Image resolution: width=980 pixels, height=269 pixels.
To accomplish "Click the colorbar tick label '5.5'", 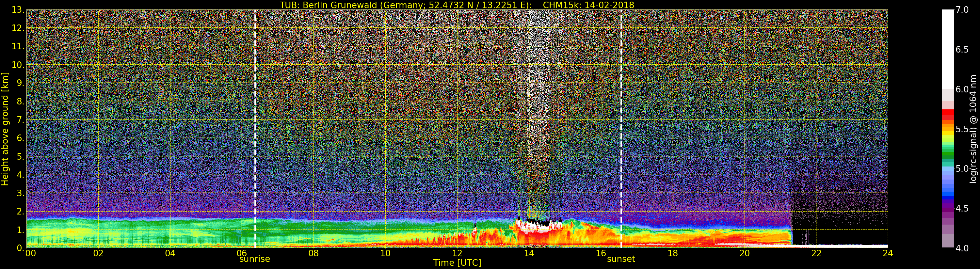I will coord(962,129).
